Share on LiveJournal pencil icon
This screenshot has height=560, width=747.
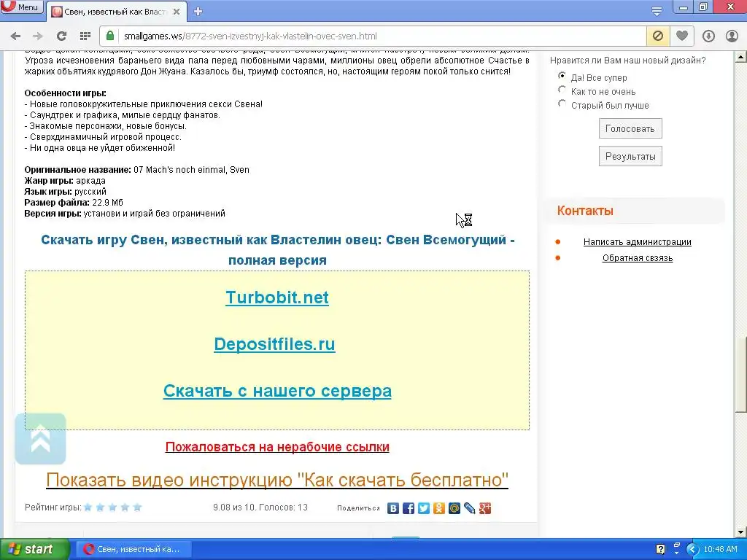pos(470,508)
